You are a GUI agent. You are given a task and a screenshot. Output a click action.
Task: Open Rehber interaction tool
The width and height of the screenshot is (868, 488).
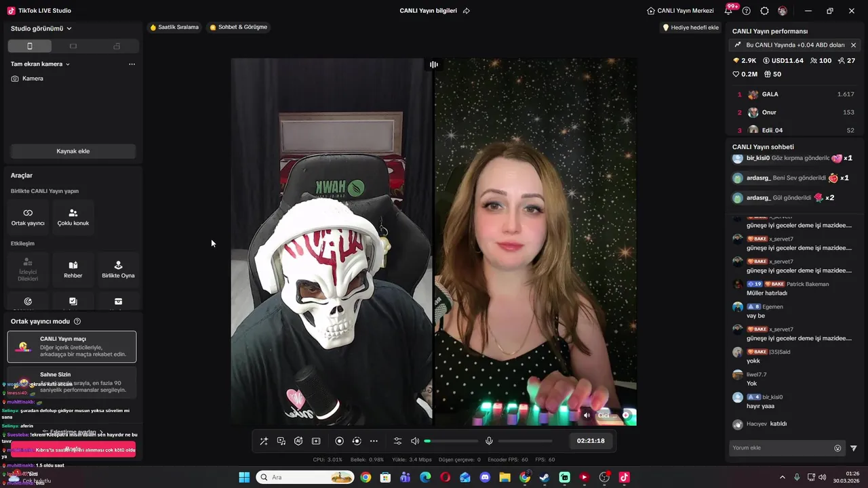(73, 269)
